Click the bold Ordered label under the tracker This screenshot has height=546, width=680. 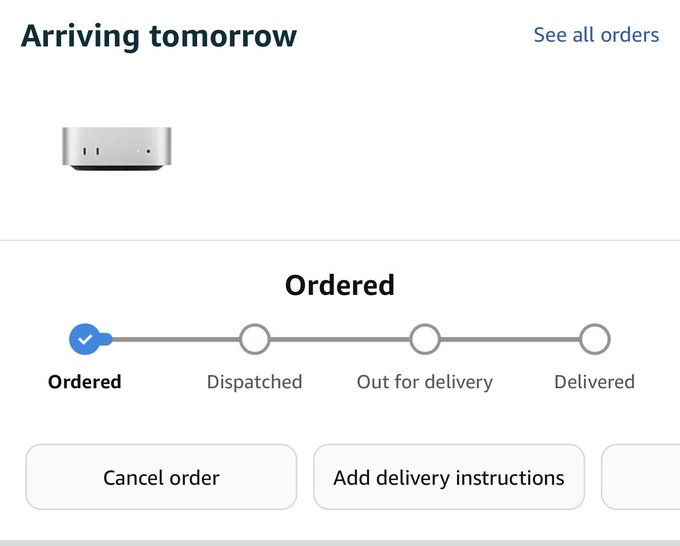85,382
